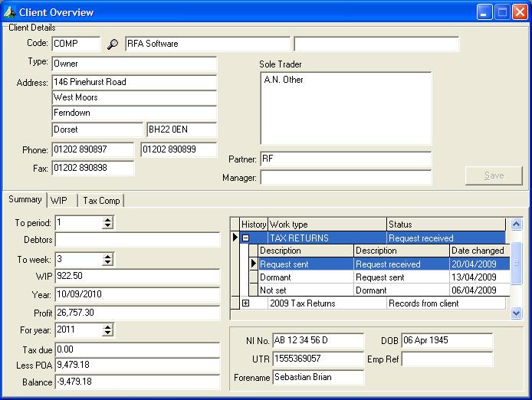Click the second phone field 01202 890899

(179, 149)
